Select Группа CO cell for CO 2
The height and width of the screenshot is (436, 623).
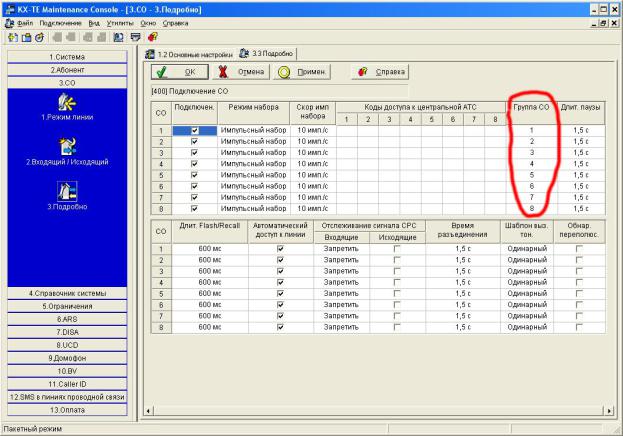(532, 141)
